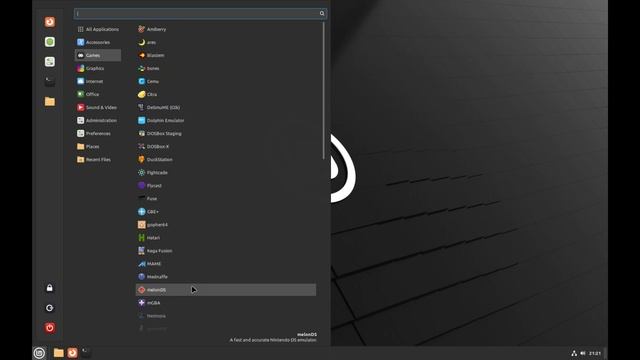This screenshot has width=640, height=360.
Task: Click the magnifier icon in search box
Action: (322, 13)
